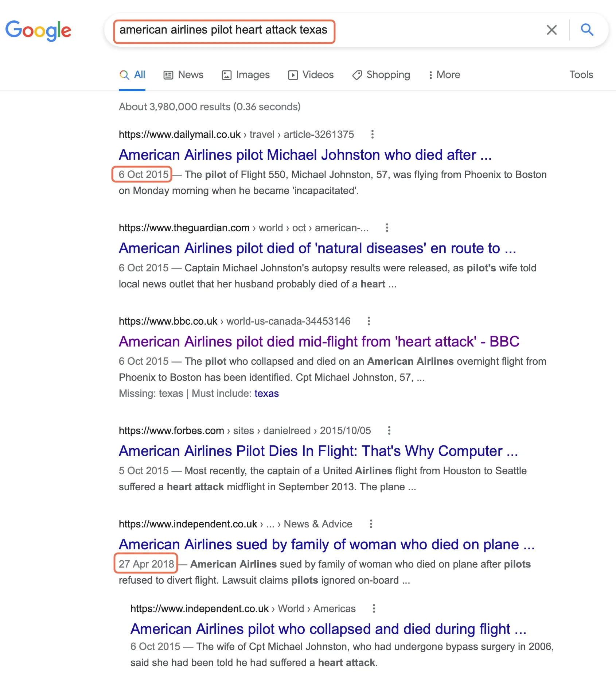Open the Guardian 'natural diseases' article
The height and width of the screenshot is (677, 616).
(317, 248)
